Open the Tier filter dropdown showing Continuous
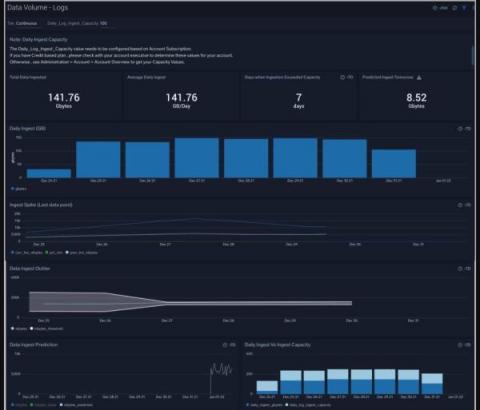480x410 pixels. (x=23, y=23)
